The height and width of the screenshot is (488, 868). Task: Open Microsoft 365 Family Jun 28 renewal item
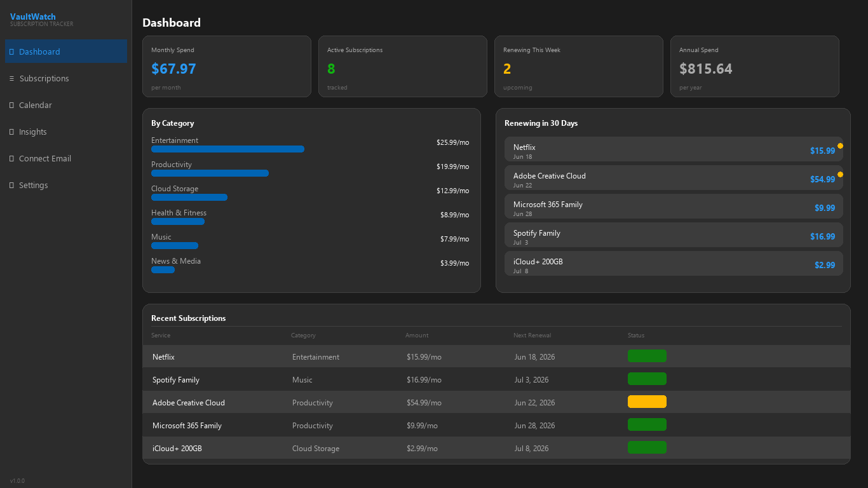tap(674, 208)
